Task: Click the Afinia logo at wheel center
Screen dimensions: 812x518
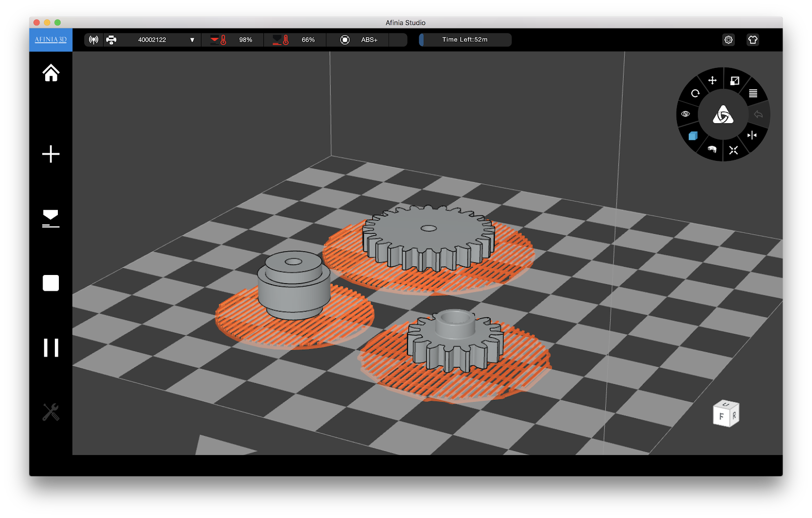Action: [723, 115]
